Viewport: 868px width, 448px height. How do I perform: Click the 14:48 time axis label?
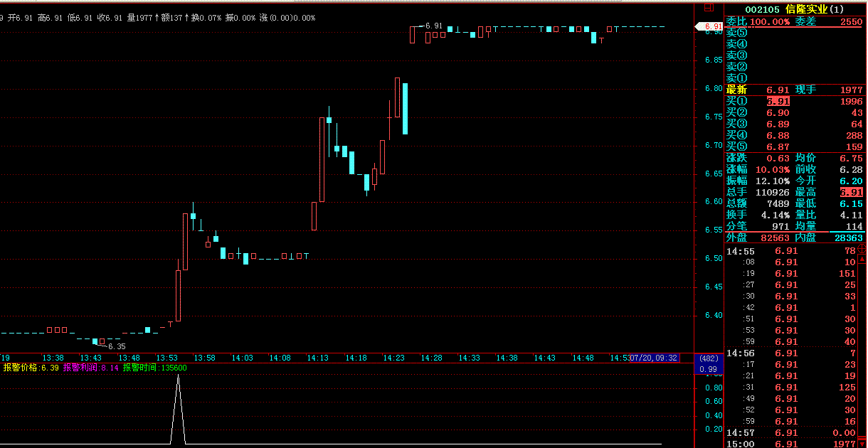pos(583,358)
